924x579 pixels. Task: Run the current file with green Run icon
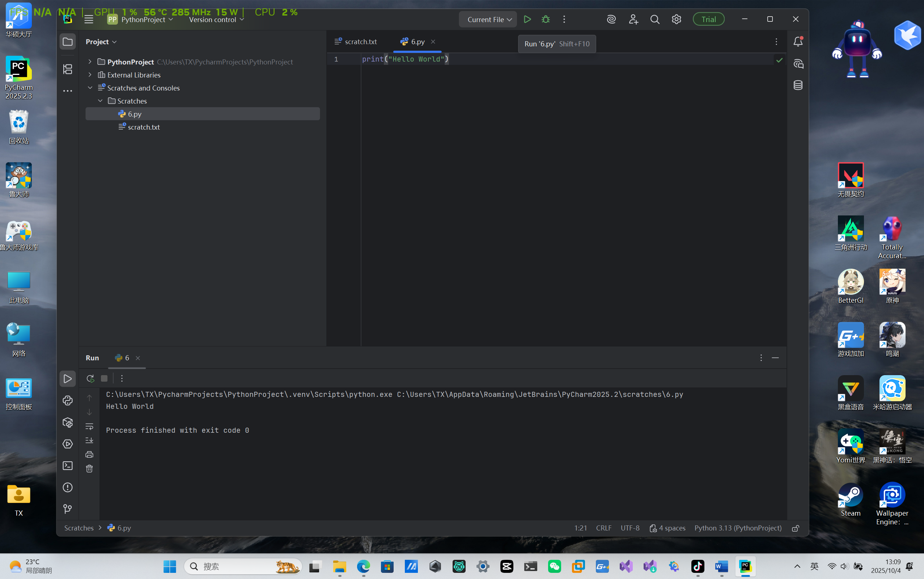click(527, 19)
